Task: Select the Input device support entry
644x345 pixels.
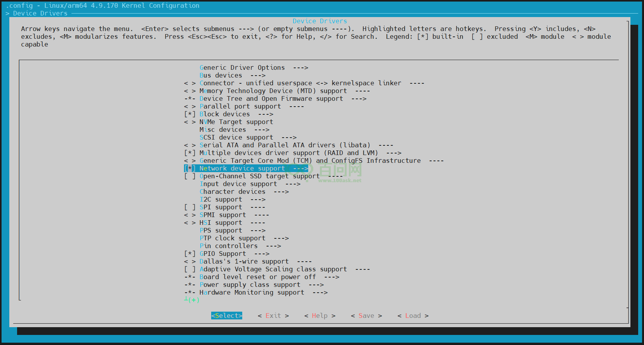Action: tap(238, 184)
